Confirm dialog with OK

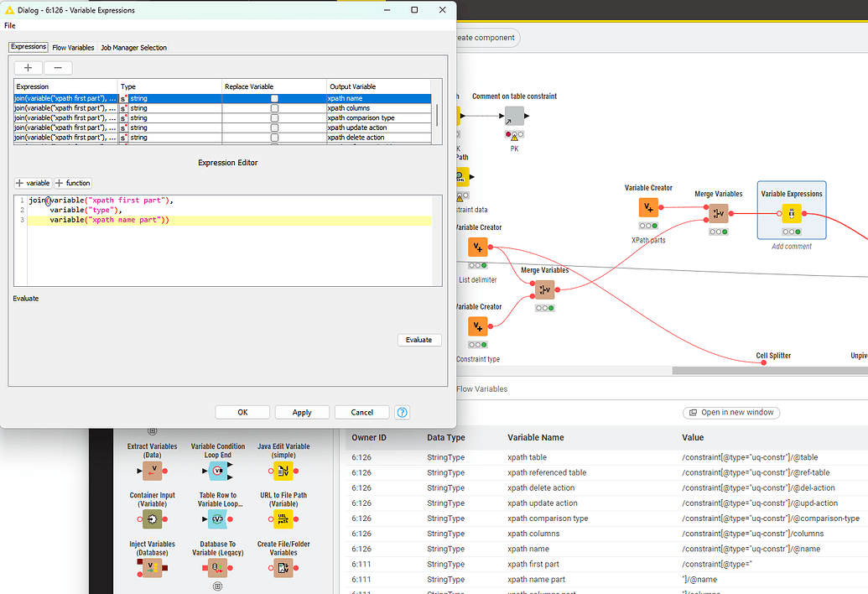pyautogui.click(x=242, y=413)
